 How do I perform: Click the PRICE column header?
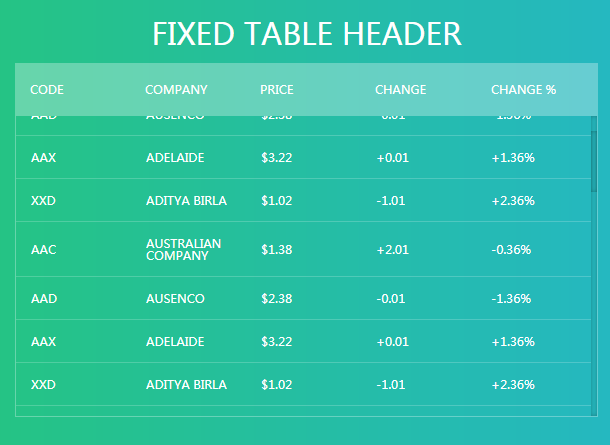coord(277,89)
